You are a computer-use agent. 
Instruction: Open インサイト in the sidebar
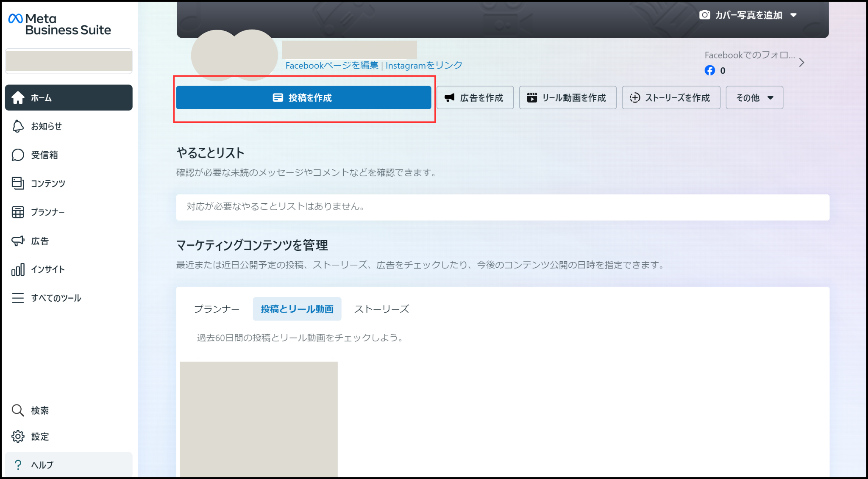69,269
